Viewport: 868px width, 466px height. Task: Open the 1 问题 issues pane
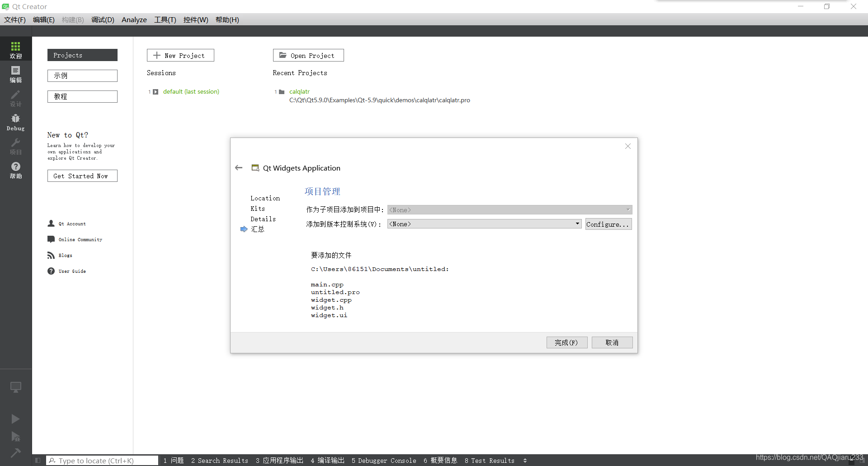pos(174,461)
